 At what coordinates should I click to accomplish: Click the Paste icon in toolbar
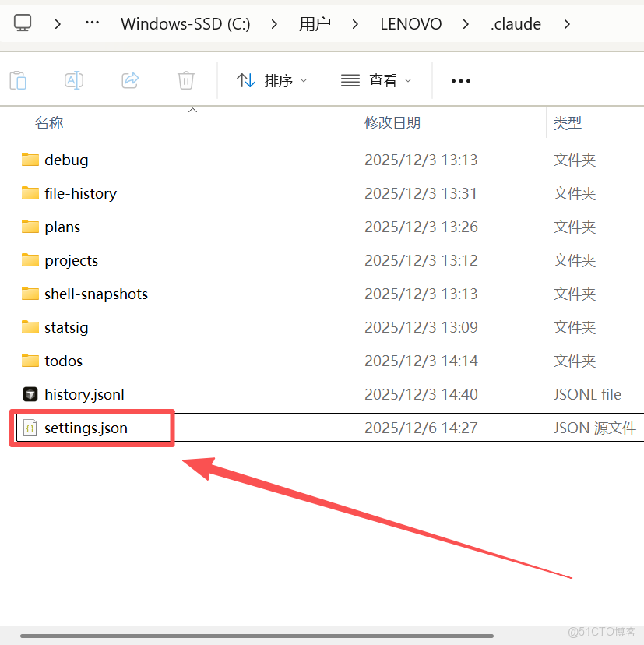coord(18,79)
